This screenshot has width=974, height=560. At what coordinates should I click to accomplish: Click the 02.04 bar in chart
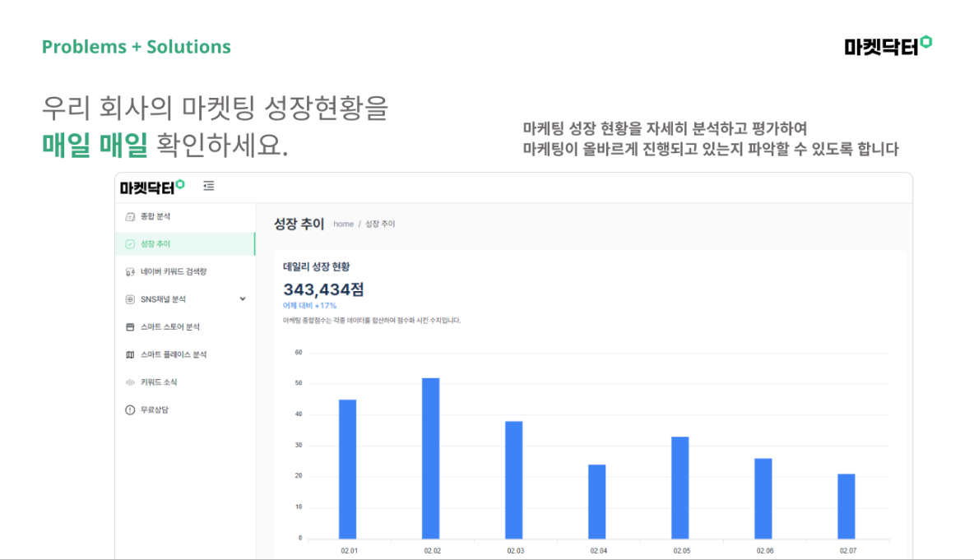tap(597, 502)
